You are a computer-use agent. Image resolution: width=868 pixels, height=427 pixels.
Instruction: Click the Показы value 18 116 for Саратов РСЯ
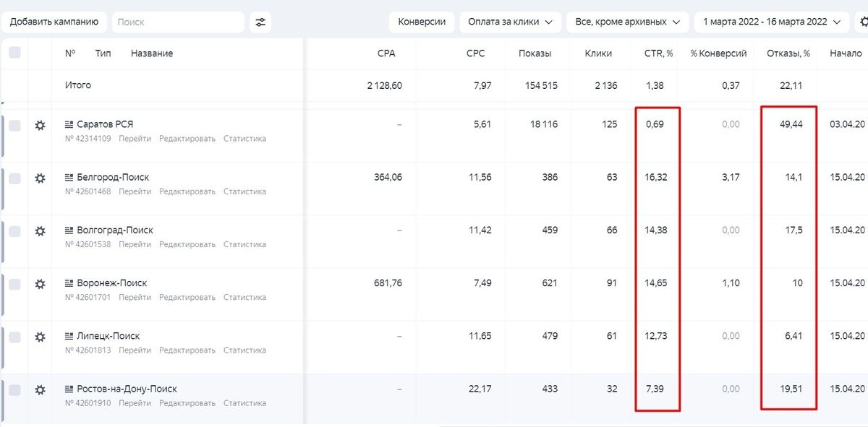(544, 124)
